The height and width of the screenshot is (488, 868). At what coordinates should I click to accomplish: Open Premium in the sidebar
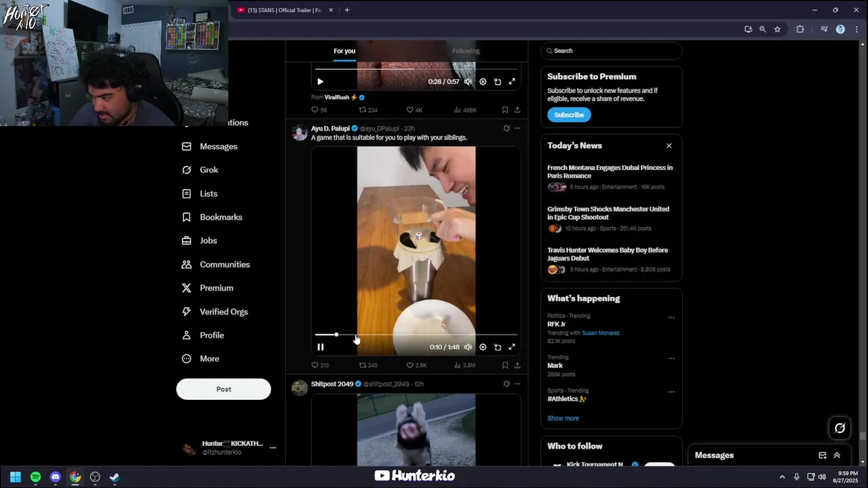tap(207, 288)
